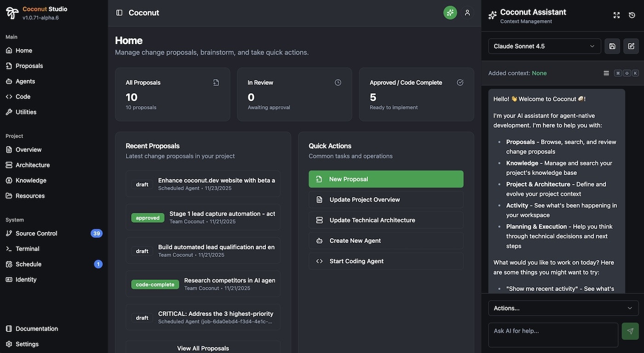644x353 pixels.
Task: Click the code-complete status badge
Action: point(155,285)
